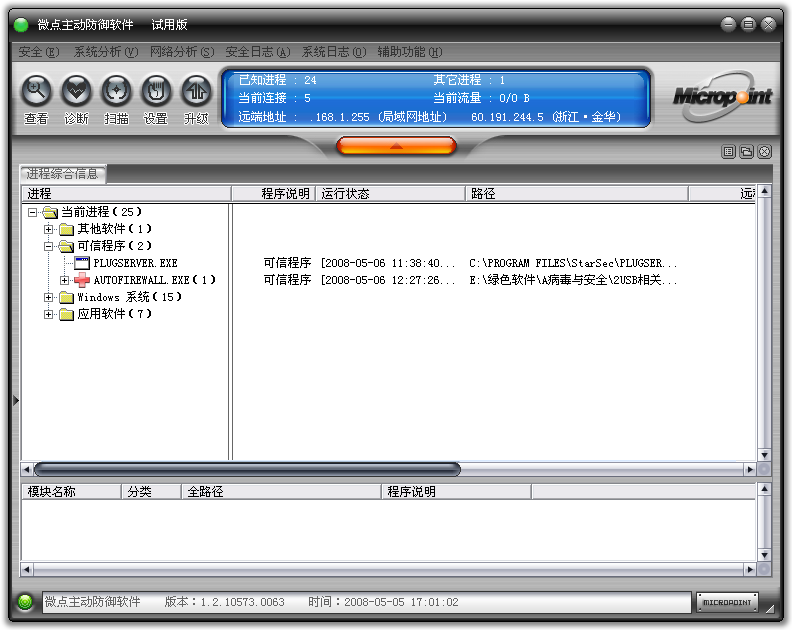Click the 当前流量 0/0 B readout
Screen dimensions: 792x630
(481, 98)
